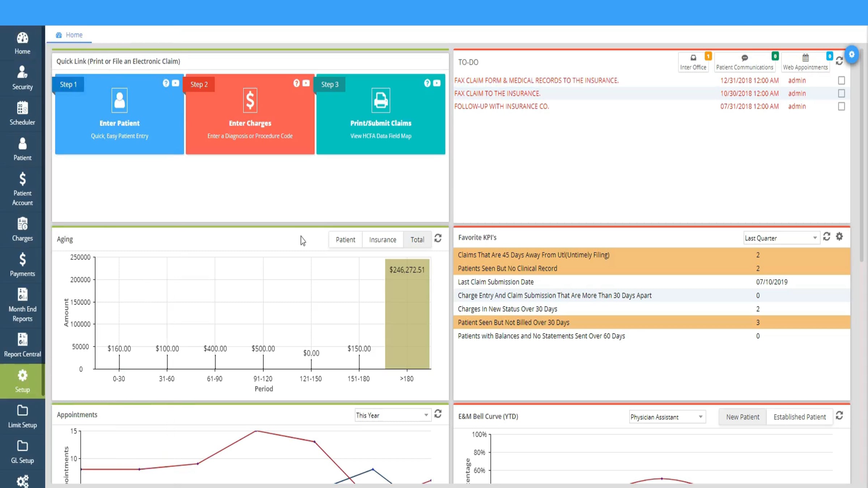Click the over-180 aging bar
868x488 pixels.
(407, 314)
